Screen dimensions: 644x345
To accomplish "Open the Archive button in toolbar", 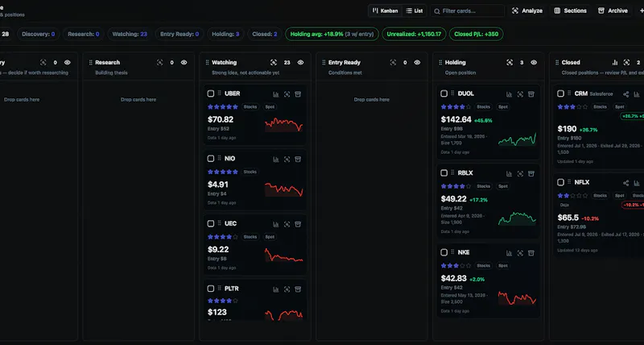I will tap(613, 10).
